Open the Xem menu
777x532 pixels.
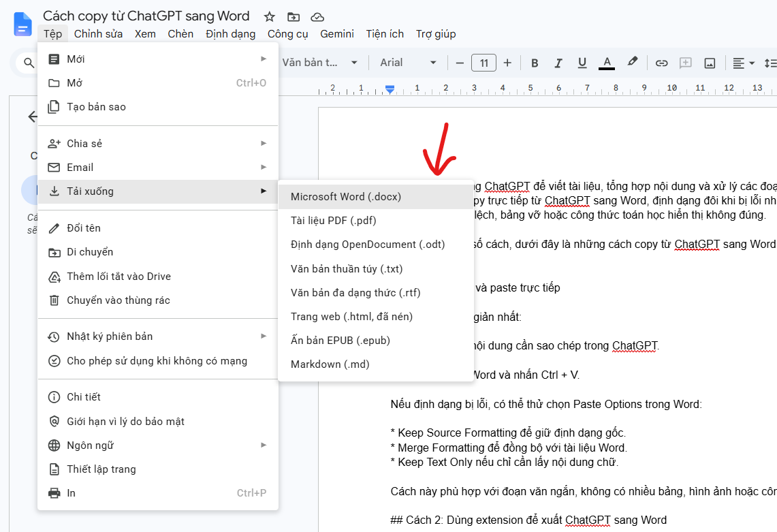pos(145,33)
